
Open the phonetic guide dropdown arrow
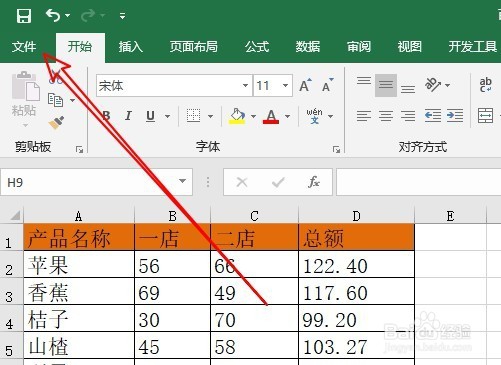[x=331, y=116]
